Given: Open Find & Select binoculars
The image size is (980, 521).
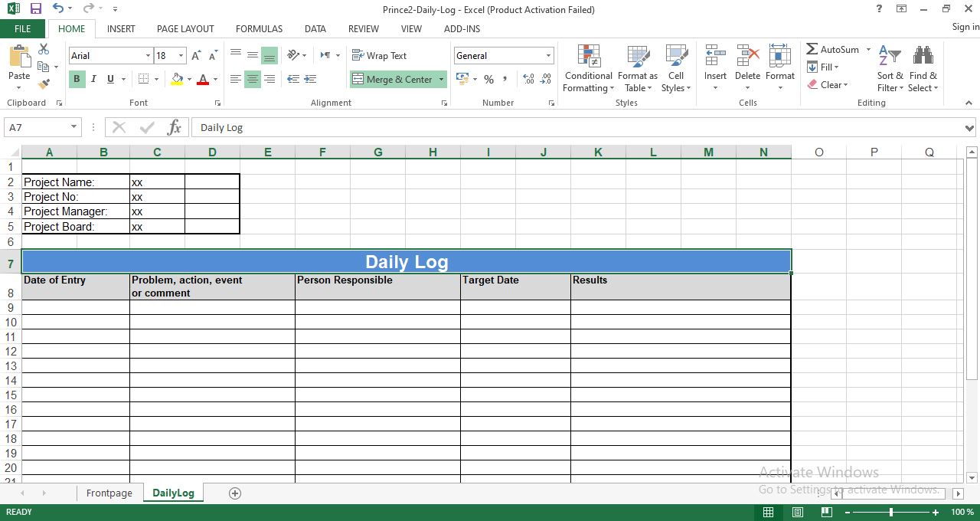Looking at the screenshot, I should (923, 68).
